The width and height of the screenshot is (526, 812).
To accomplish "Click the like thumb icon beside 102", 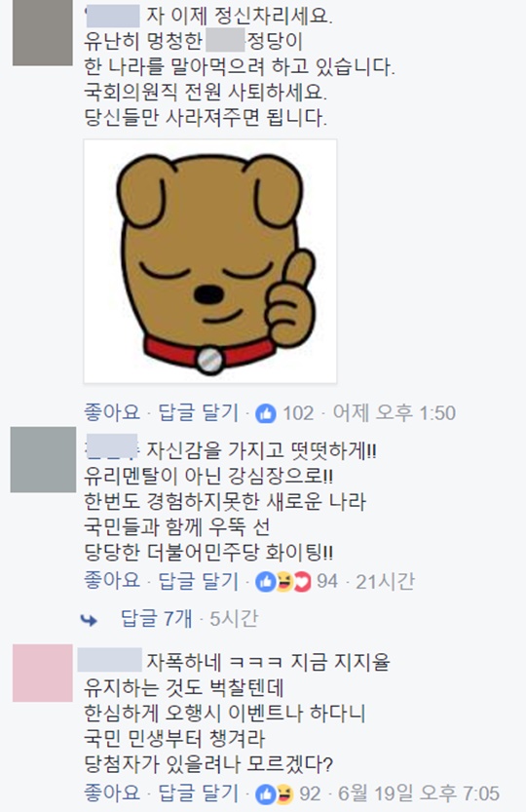I will [x=266, y=413].
